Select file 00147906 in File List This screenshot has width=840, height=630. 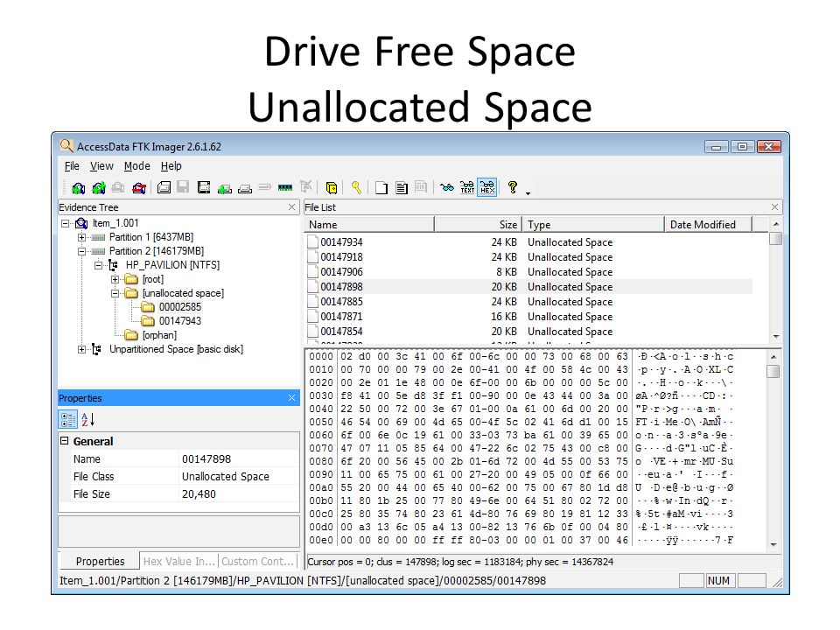(x=341, y=272)
